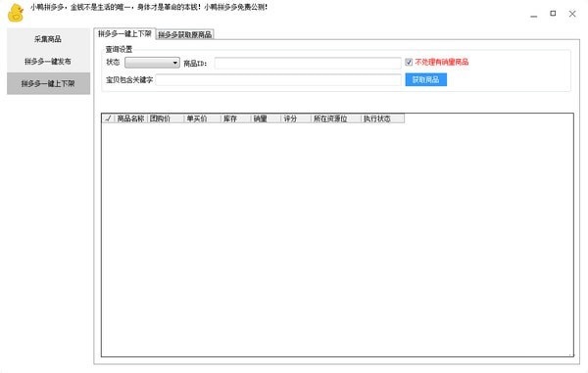Maximize the application window
Viewport: 588px width, 373px height.
point(553,14)
